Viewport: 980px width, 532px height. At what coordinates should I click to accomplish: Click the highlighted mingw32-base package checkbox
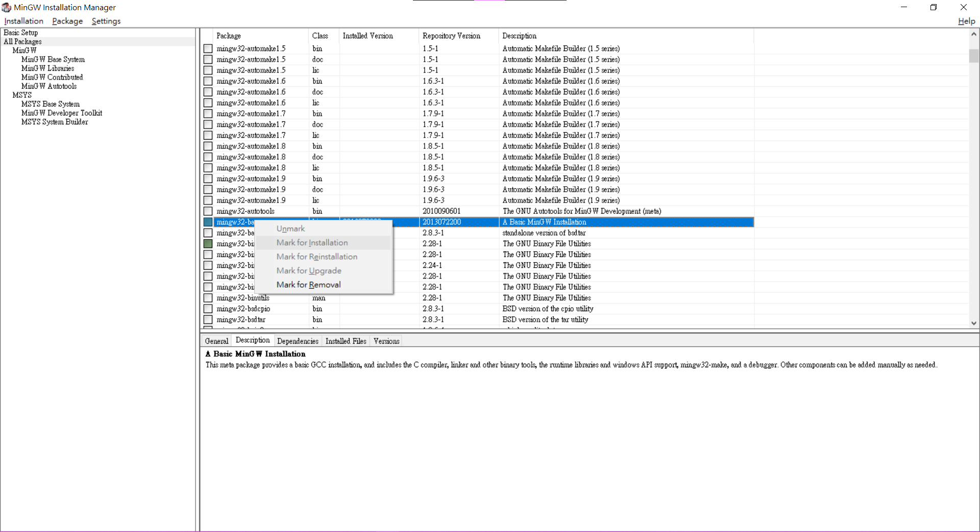pyautogui.click(x=208, y=222)
